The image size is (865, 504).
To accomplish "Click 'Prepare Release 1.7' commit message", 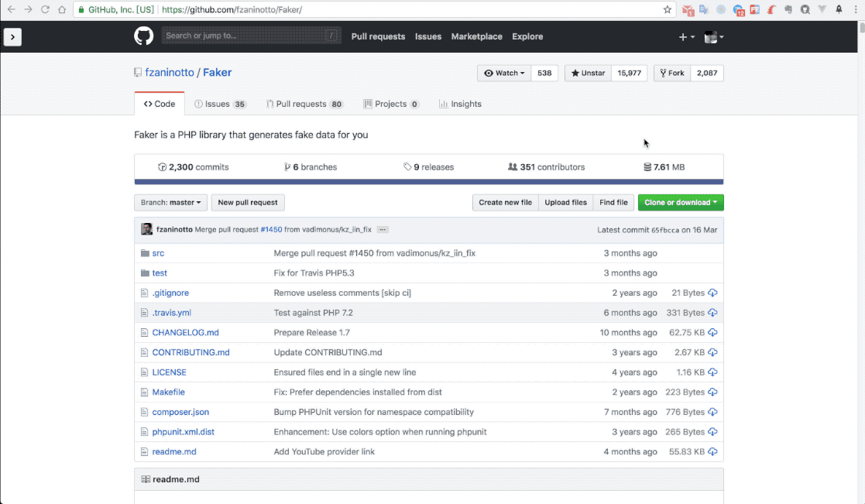I will click(x=311, y=332).
